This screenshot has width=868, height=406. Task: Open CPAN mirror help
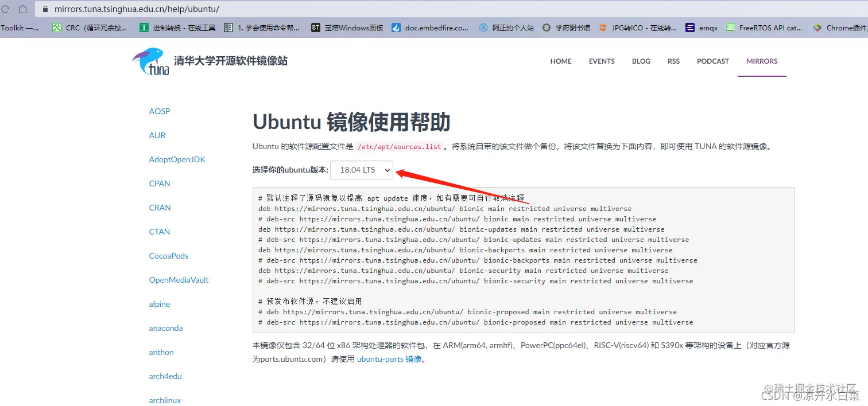point(160,184)
